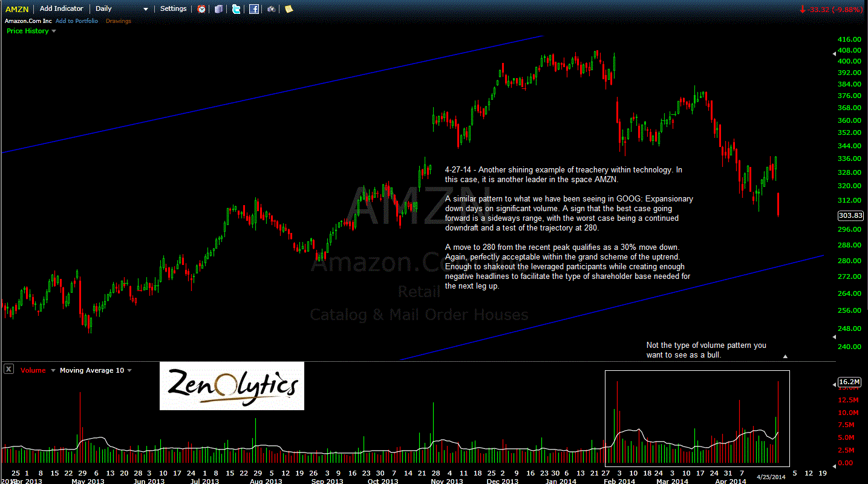
Task: Expand the Price History dropdown arrow
Action: [x=54, y=31]
